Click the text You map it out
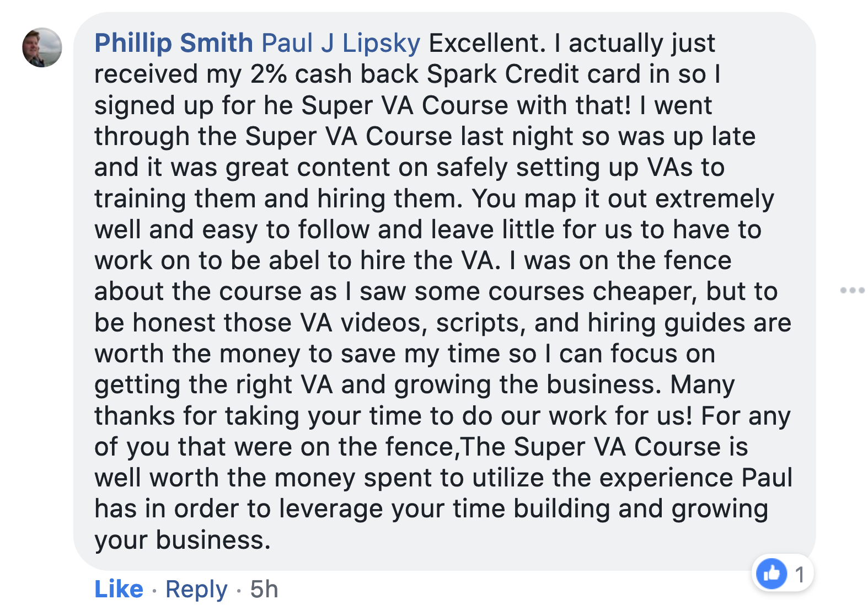 pos(558,199)
